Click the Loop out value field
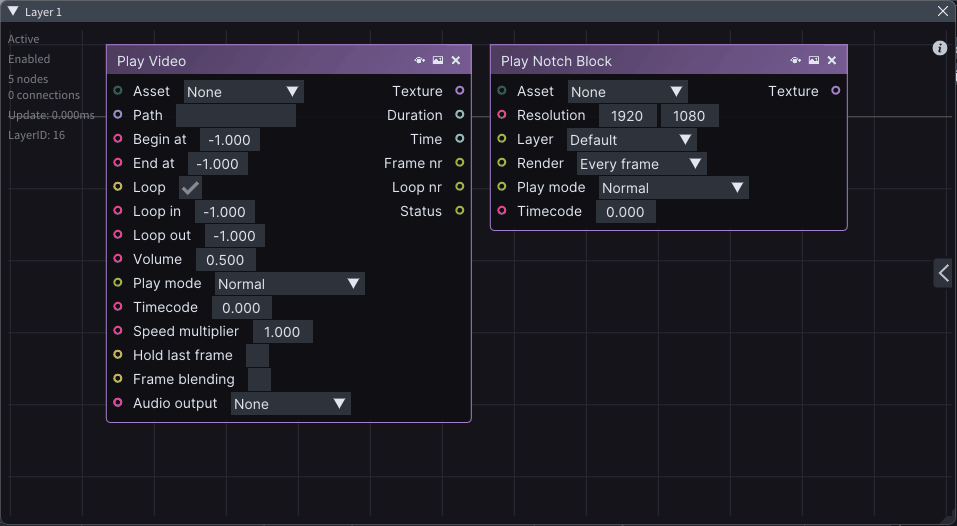Image resolution: width=957 pixels, height=526 pixels. [x=235, y=236]
